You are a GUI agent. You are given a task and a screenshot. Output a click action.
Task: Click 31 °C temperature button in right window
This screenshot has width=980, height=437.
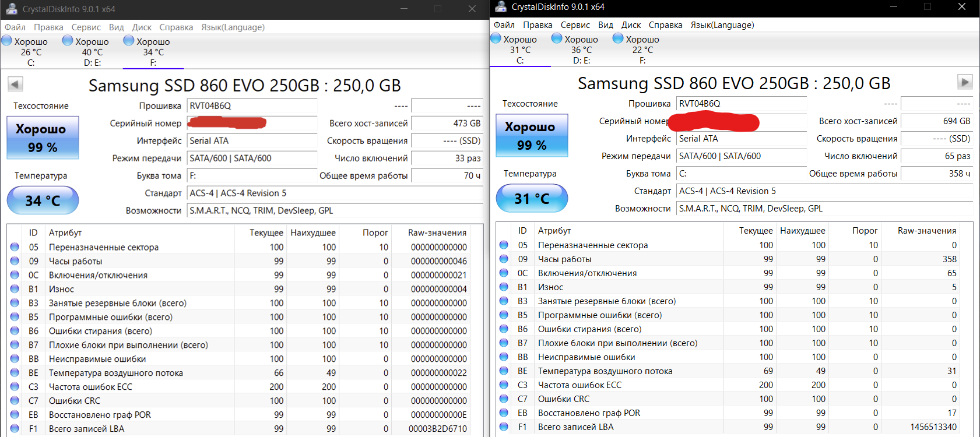click(532, 198)
